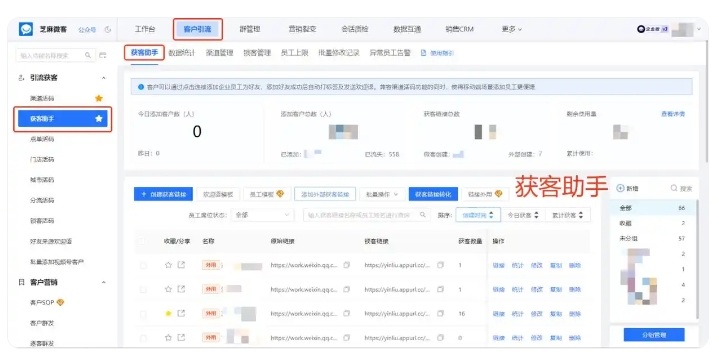
Task: Tick the checkbox of the row with 0 customers
Action: [x=143, y=338]
